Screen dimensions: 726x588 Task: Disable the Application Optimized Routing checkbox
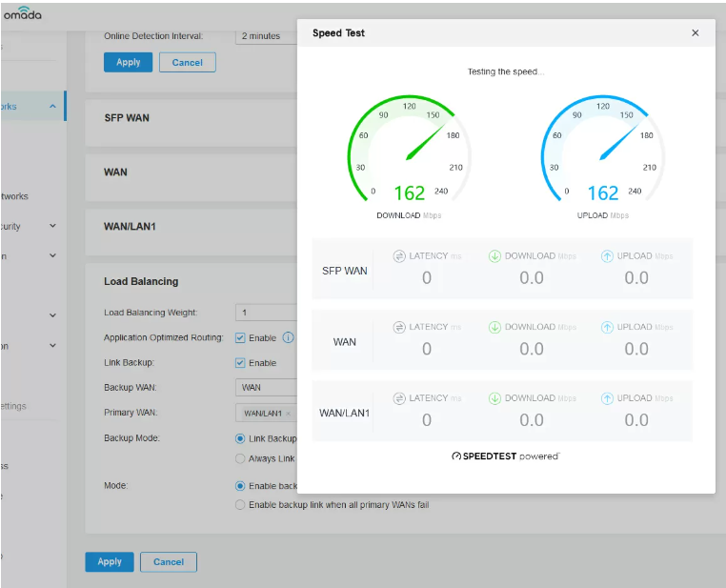click(x=240, y=337)
